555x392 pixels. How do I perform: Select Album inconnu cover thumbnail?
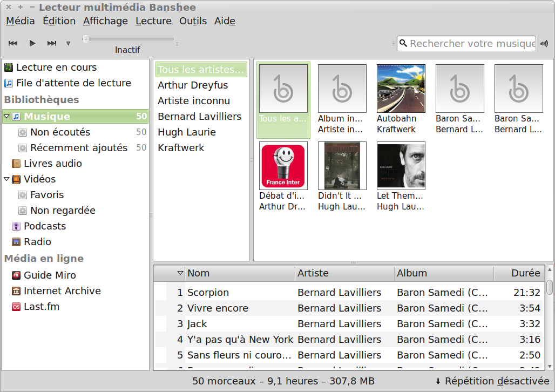click(342, 89)
